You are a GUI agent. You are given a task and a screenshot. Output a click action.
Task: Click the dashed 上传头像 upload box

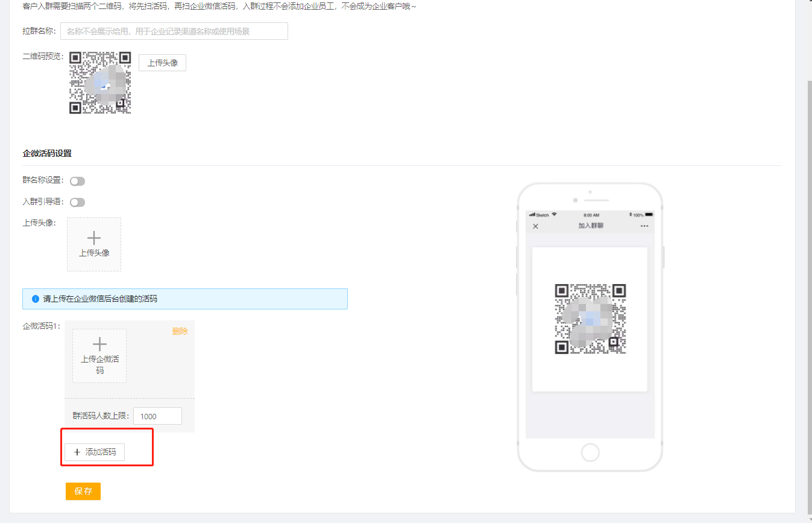94,244
